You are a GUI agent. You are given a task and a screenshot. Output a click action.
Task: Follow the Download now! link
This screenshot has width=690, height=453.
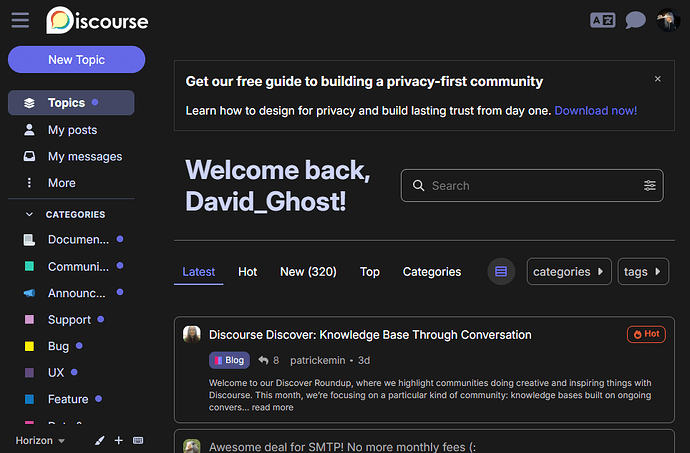coord(595,110)
